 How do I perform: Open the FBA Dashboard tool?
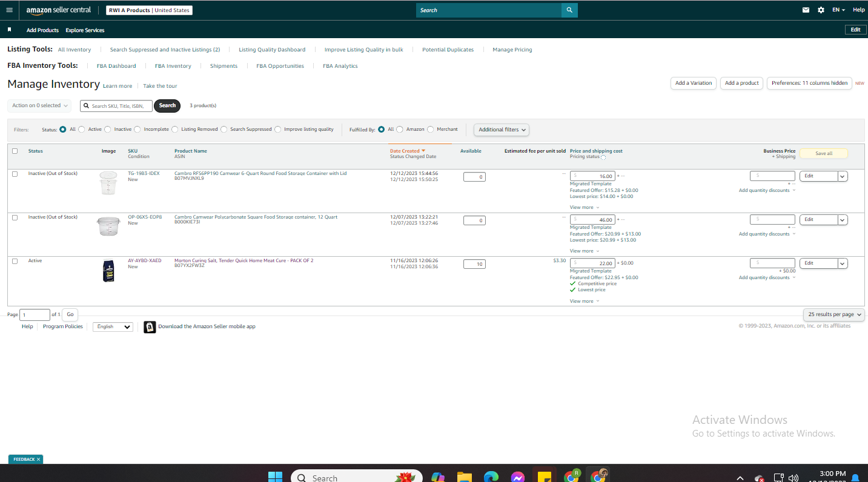click(x=116, y=66)
